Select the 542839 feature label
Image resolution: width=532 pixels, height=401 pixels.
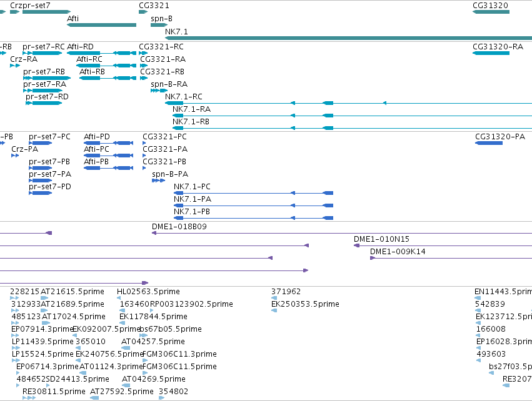[x=490, y=304]
